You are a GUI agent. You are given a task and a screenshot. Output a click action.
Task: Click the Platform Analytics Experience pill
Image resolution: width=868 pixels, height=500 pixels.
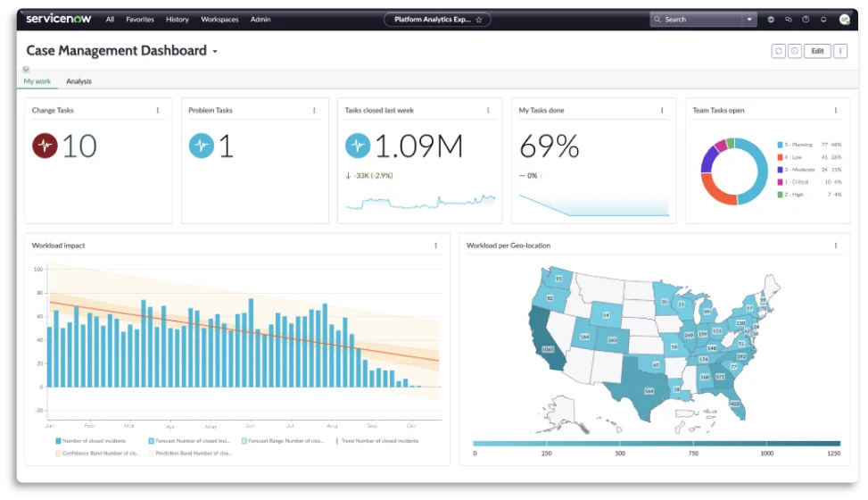tap(437, 19)
